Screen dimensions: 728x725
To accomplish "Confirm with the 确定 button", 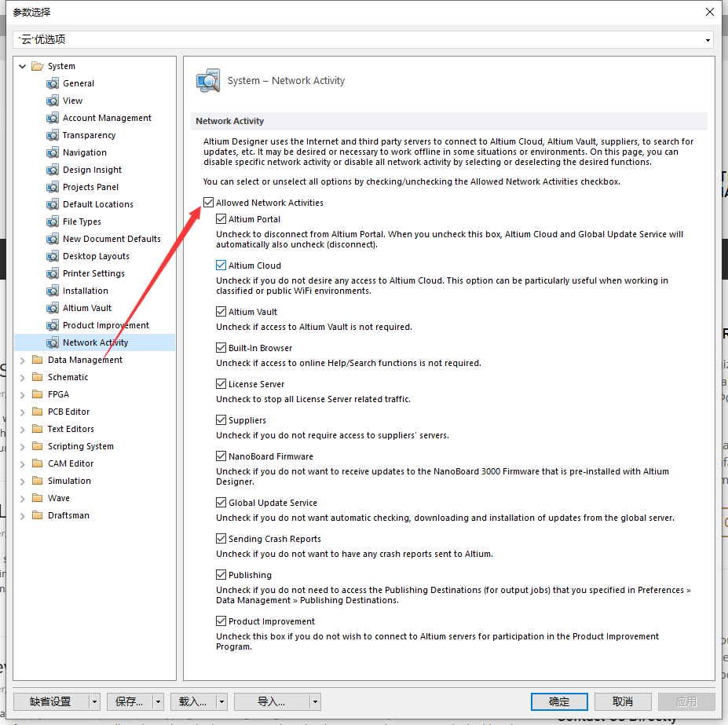I will pos(559,701).
